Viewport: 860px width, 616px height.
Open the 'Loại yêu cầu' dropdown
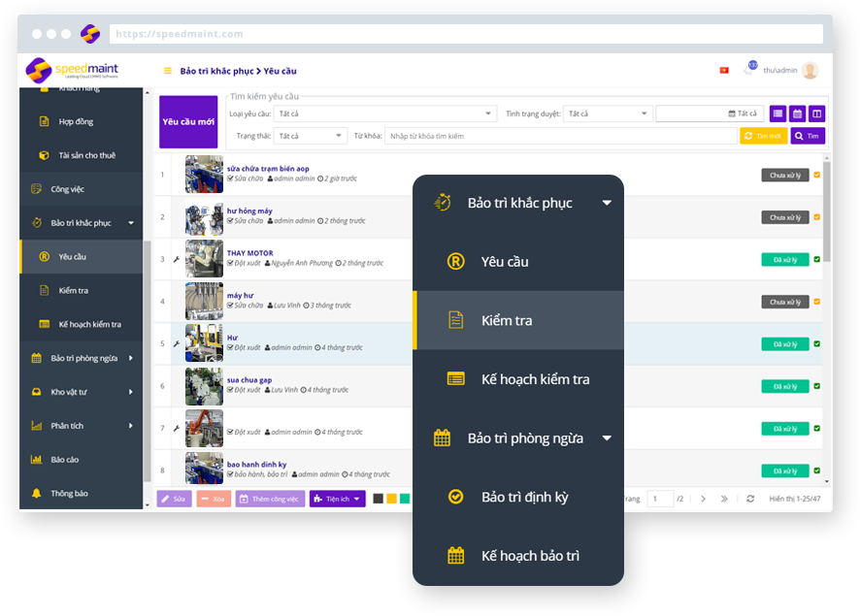[x=385, y=113]
